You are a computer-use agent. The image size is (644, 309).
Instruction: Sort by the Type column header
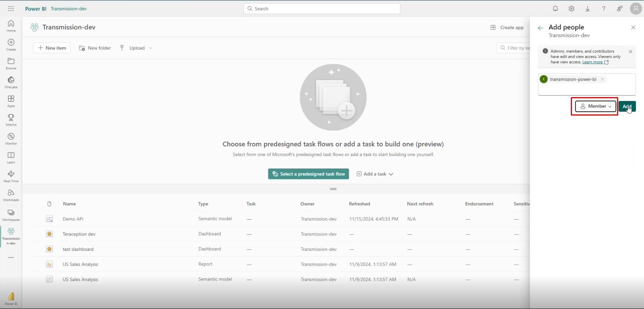(203, 204)
